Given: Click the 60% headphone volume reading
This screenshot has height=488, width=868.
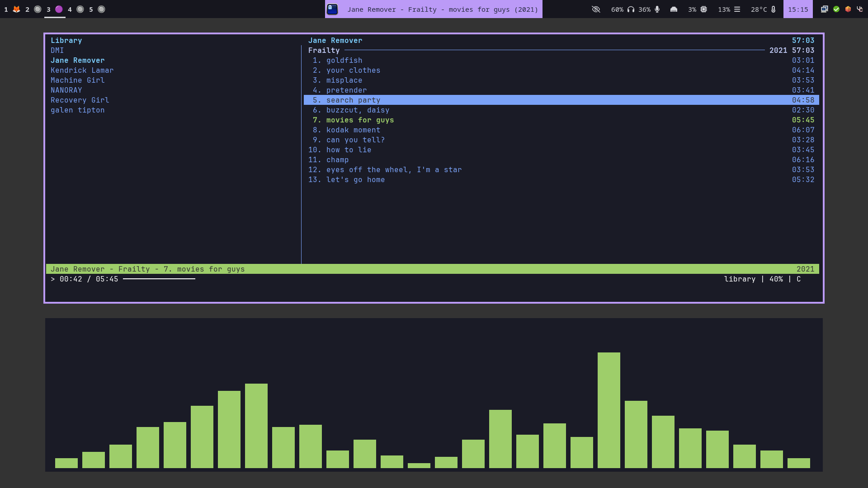Looking at the screenshot, I should [x=617, y=9].
